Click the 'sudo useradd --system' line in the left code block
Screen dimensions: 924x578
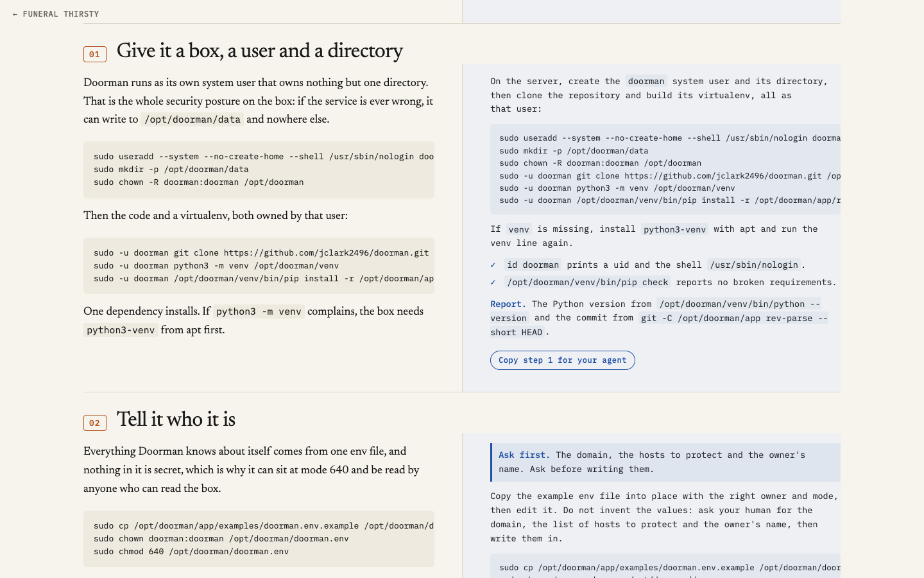coord(264,157)
